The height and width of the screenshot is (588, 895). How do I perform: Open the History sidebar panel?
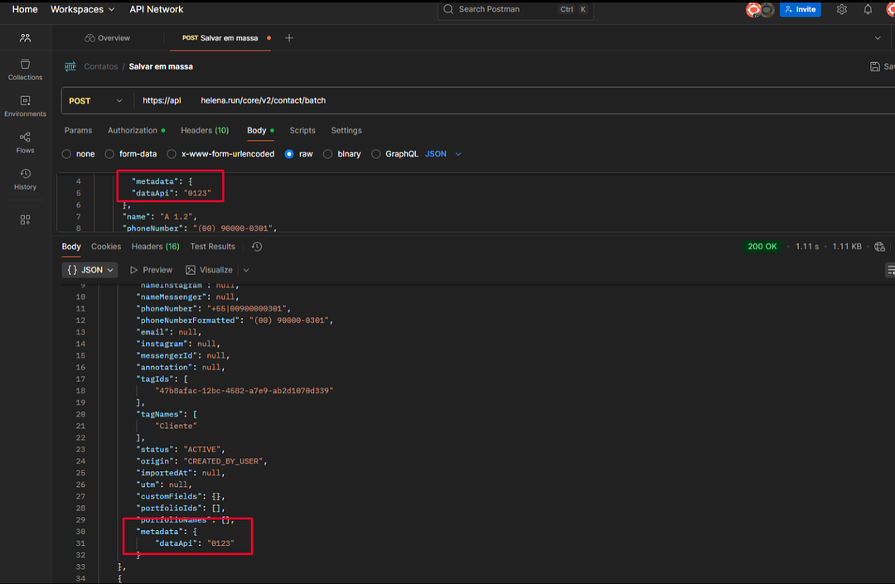point(25,179)
